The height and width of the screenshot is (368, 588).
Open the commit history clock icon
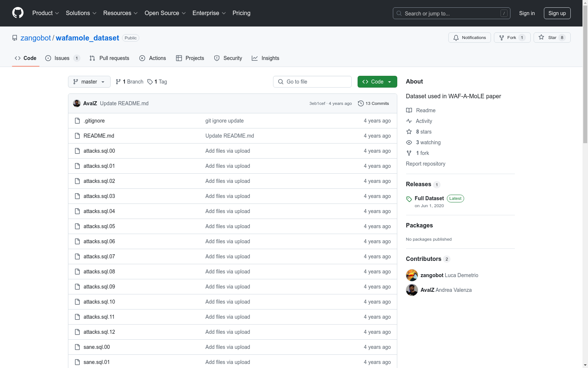[x=361, y=103]
